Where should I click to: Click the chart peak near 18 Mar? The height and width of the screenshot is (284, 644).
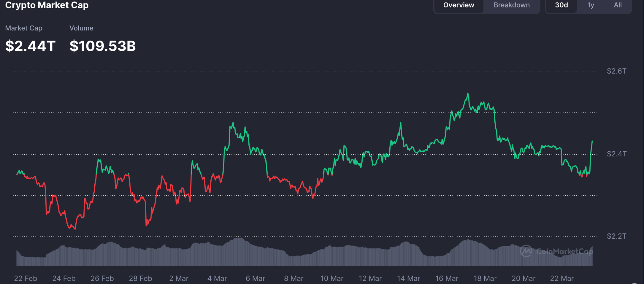[468, 93]
